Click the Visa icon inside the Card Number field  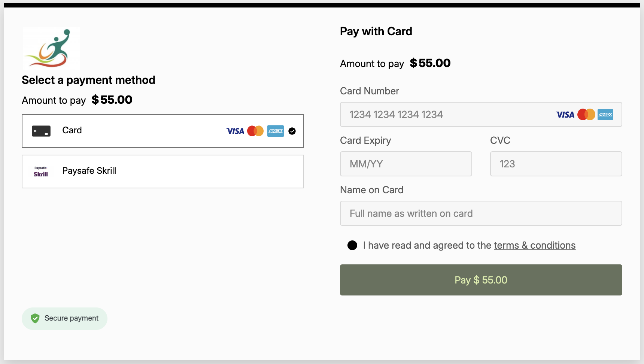[565, 115]
